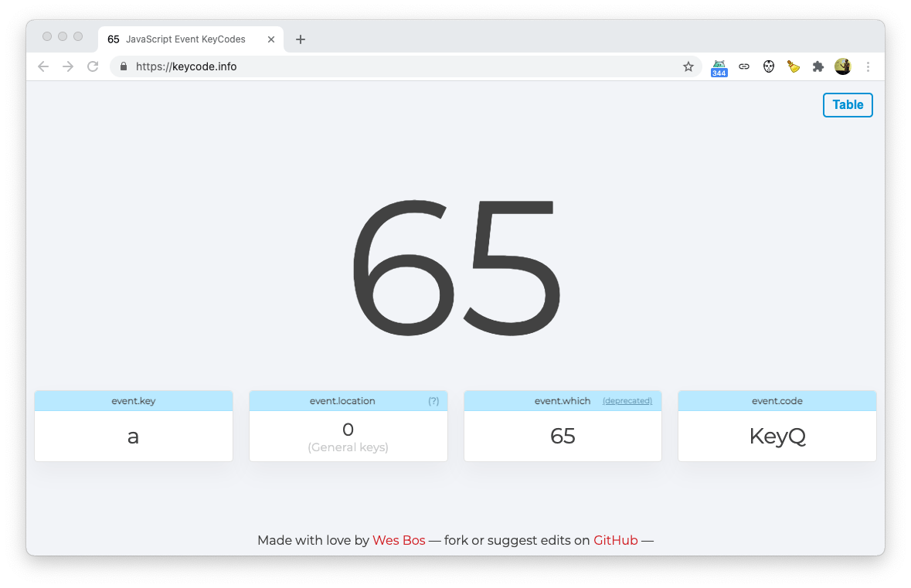Click the deprecated link on event.which
This screenshot has width=911, height=588.
[x=627, y=401]
